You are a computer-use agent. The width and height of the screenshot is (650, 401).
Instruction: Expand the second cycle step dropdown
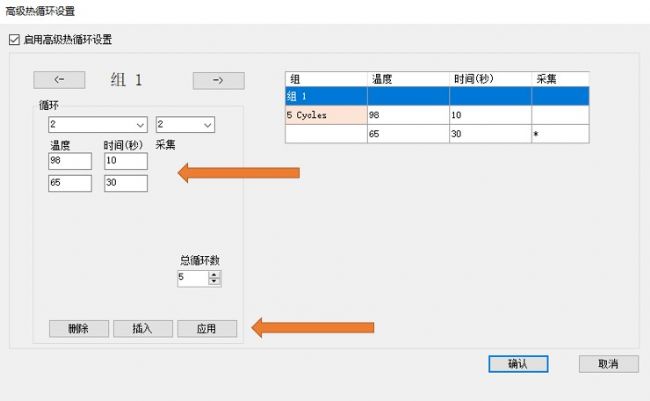186,125
